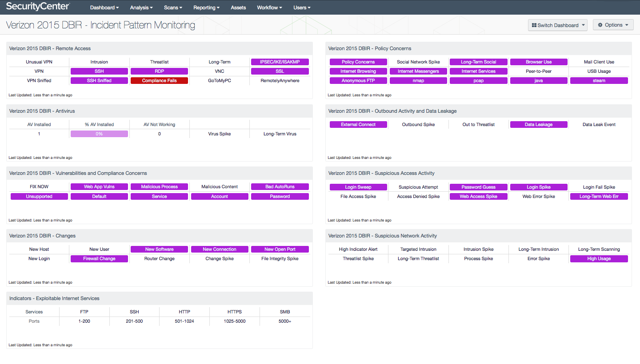This screenshot has height=364, width=640.
Task: Click the Login Sweep indicator
Action: click(x=358, y=187)
